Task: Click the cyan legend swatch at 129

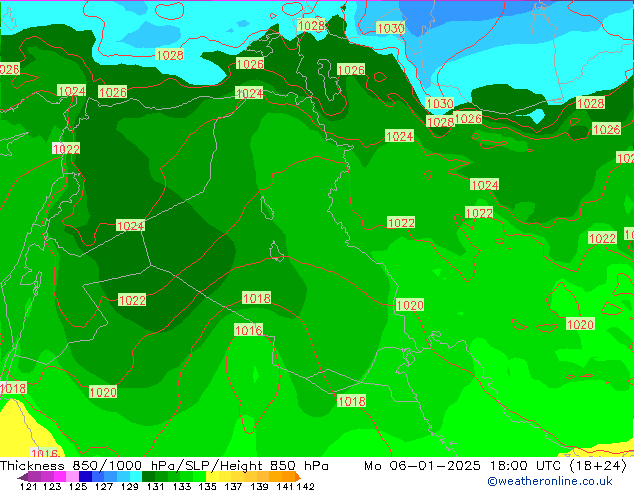Action: [x=136, y=476]
